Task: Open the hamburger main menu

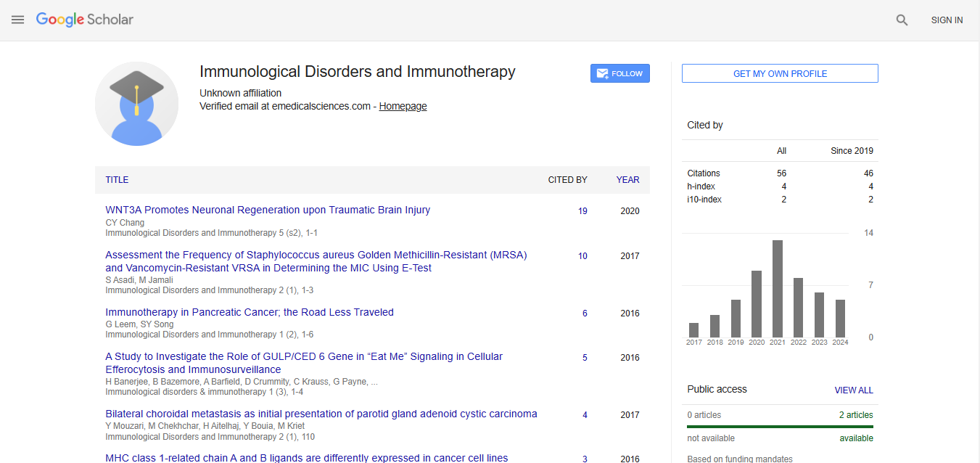Action: pos(18,20)
